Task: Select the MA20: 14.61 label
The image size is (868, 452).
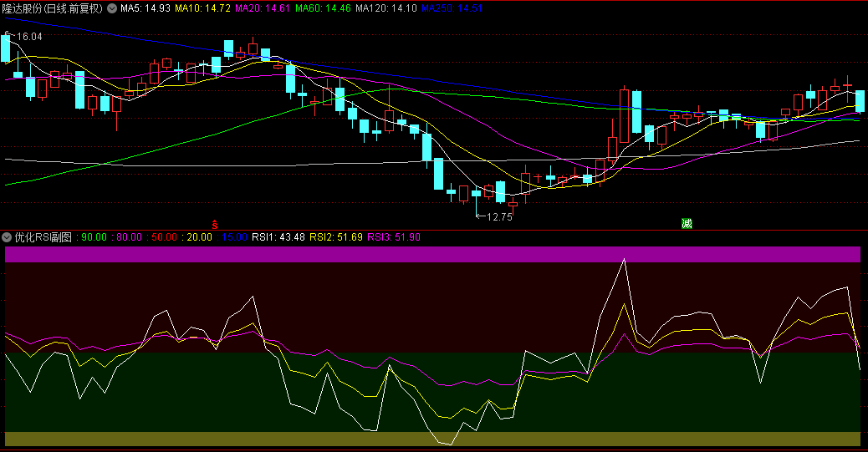Action: pos(263,8)
